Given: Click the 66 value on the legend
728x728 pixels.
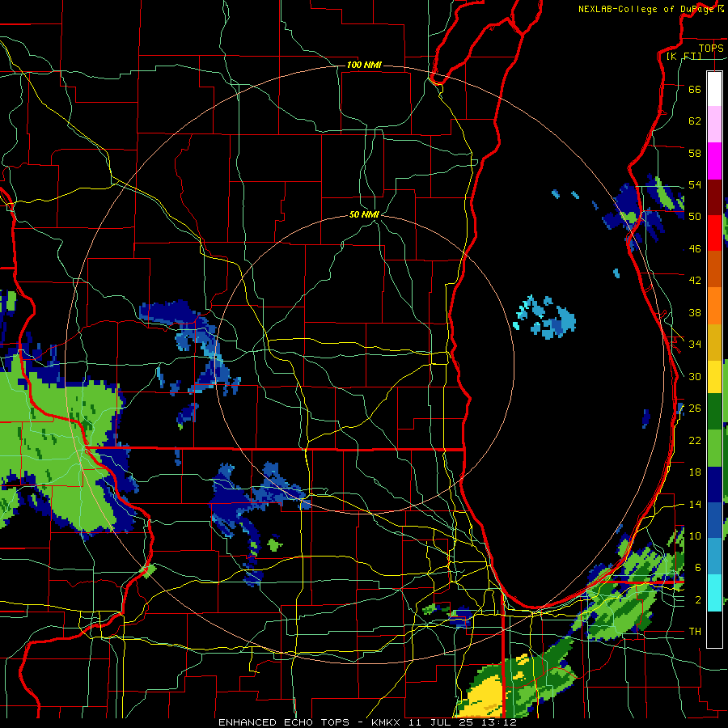Looking at the screenshot, I should pyautogui.click(x=695, y=89).
